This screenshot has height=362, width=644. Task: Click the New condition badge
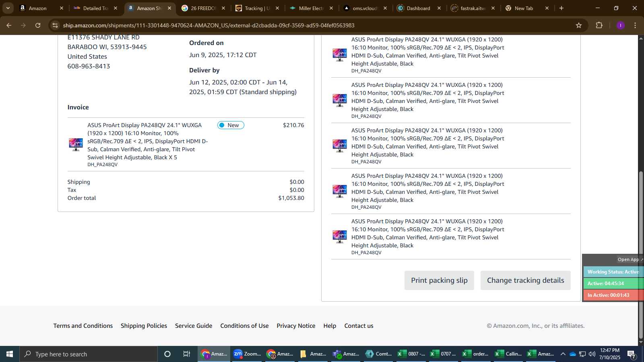tap(231, 125)
